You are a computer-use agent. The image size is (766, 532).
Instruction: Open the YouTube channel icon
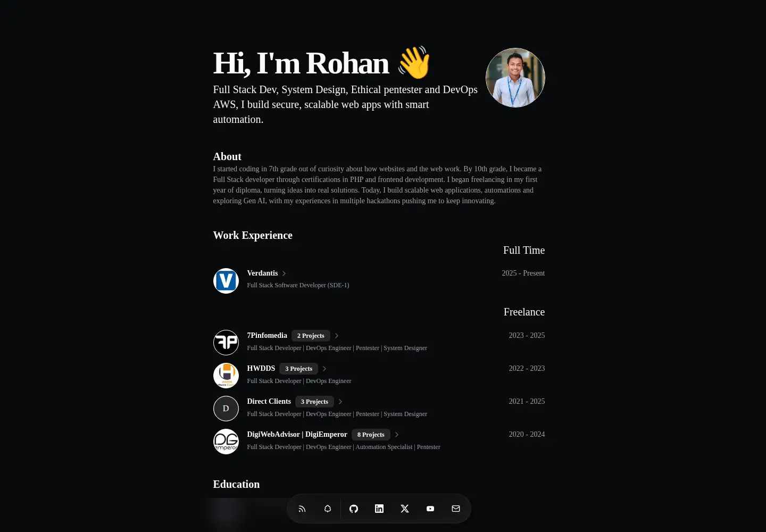pyautogui.click(x=430, y=509)
